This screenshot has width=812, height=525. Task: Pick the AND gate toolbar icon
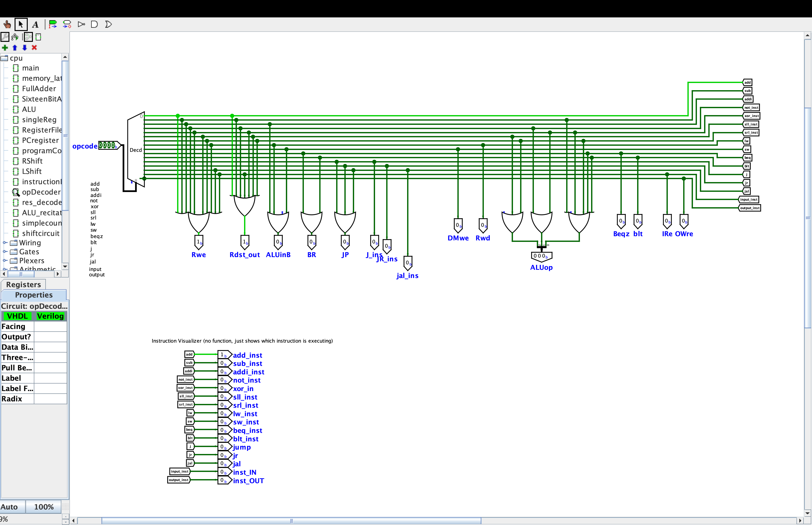pyautogui.click(x=94, y=24)
